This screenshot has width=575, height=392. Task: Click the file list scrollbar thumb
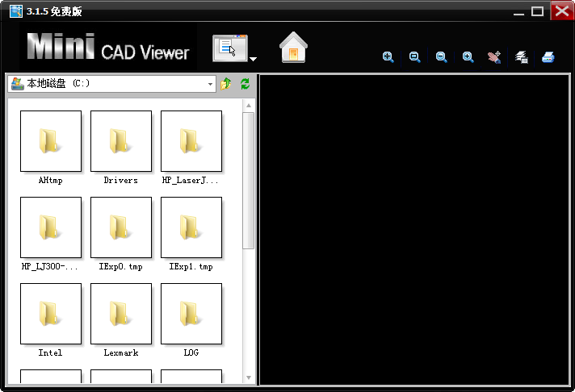pos(249,181)
